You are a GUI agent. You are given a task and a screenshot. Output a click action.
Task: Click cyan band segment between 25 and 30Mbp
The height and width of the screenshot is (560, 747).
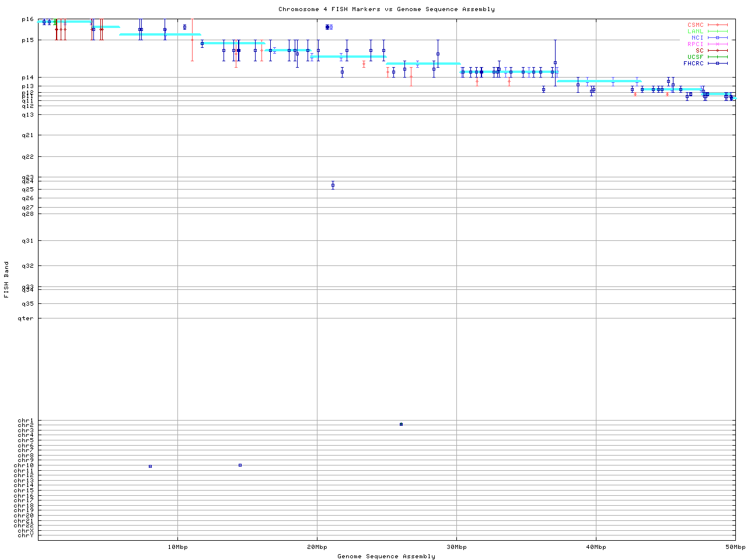tap(423, 64)
